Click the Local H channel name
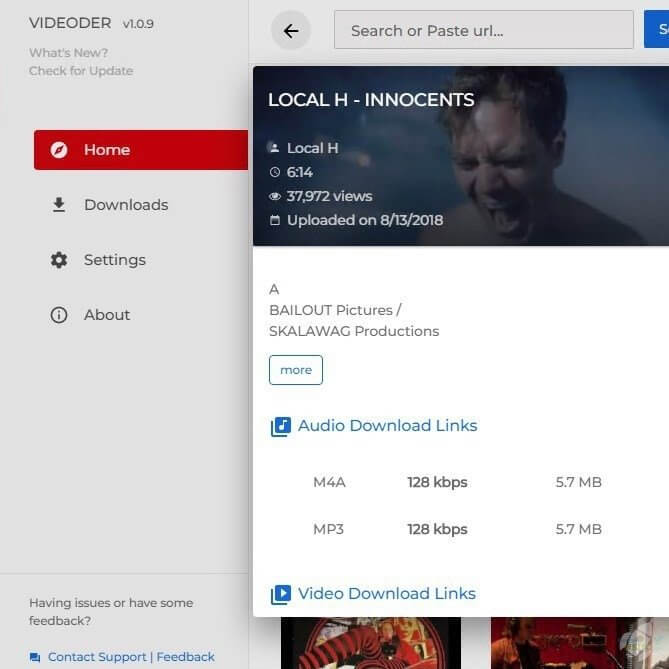The image size is (669, 669). [x=313, y=148]
